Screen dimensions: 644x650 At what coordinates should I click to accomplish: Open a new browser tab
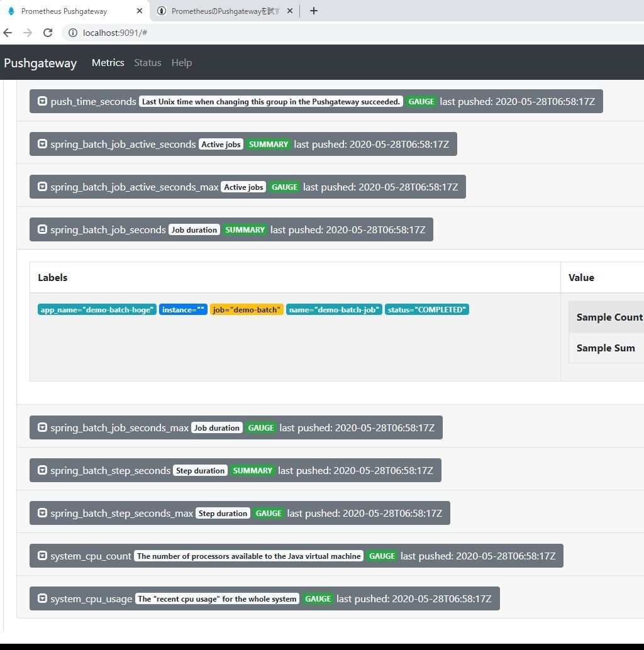314,11
